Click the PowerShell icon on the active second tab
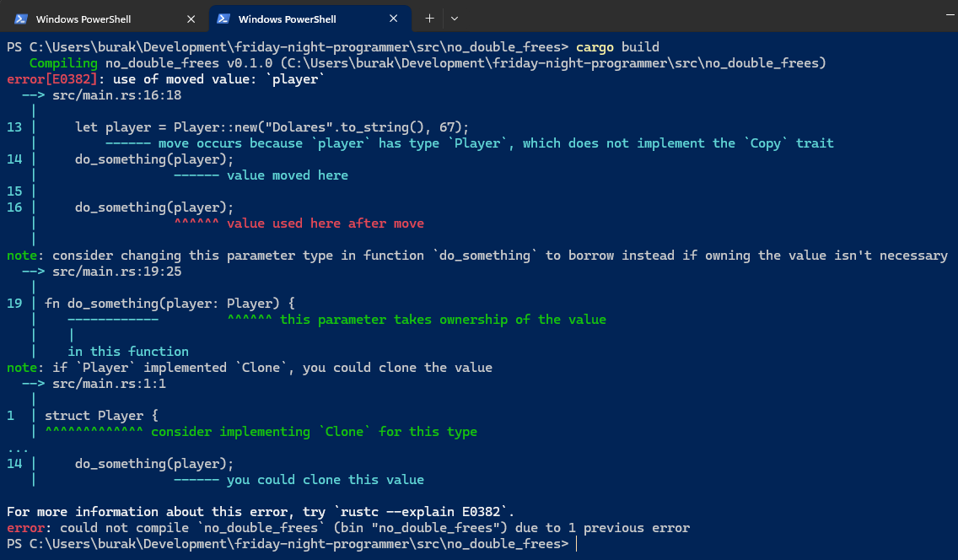Screen dimensions: 958x560 pyautogui.click(x=223, y=19)
